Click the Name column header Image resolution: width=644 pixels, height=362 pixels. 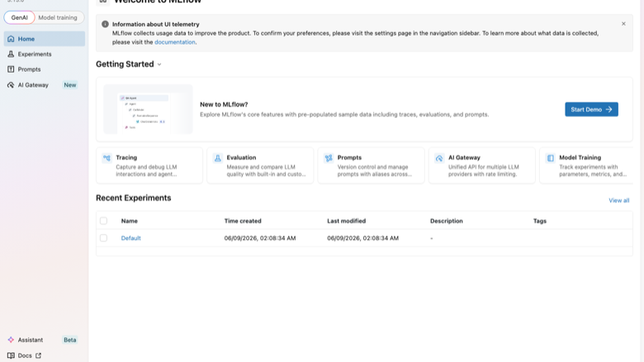click(130, 221)
